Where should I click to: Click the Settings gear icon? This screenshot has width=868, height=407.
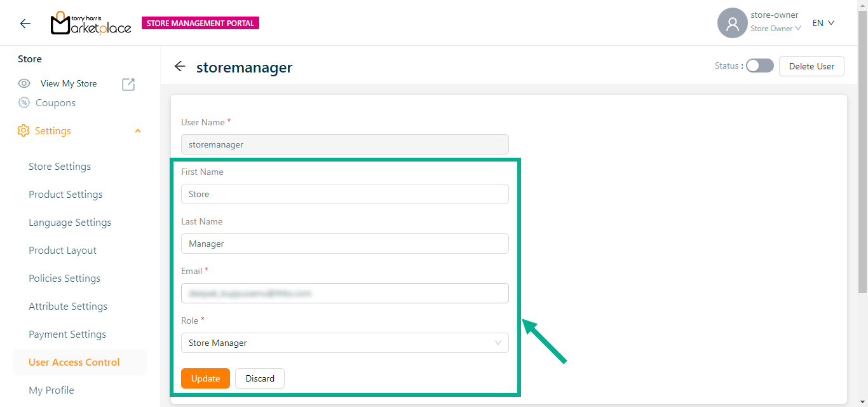coord(24,130)
